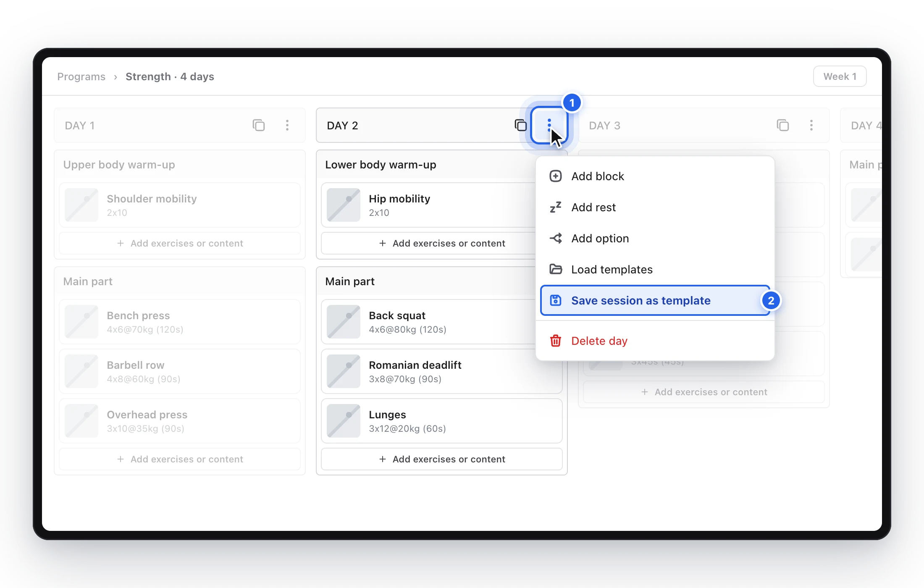This screenshot has height=588, width=924.
Task: Click the Lower body warm-up block title
Action: click(381, 165)
